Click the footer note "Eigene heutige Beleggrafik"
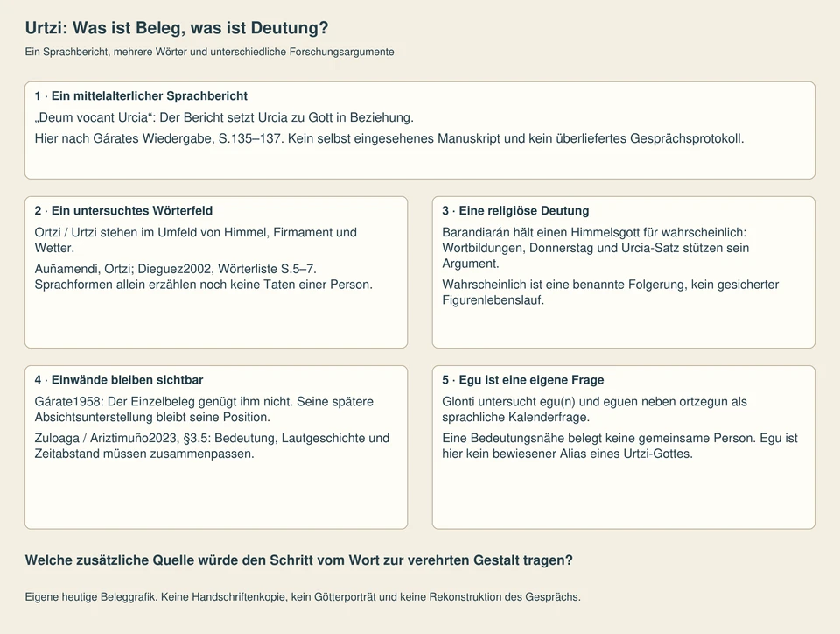 [x=303, y=597]
